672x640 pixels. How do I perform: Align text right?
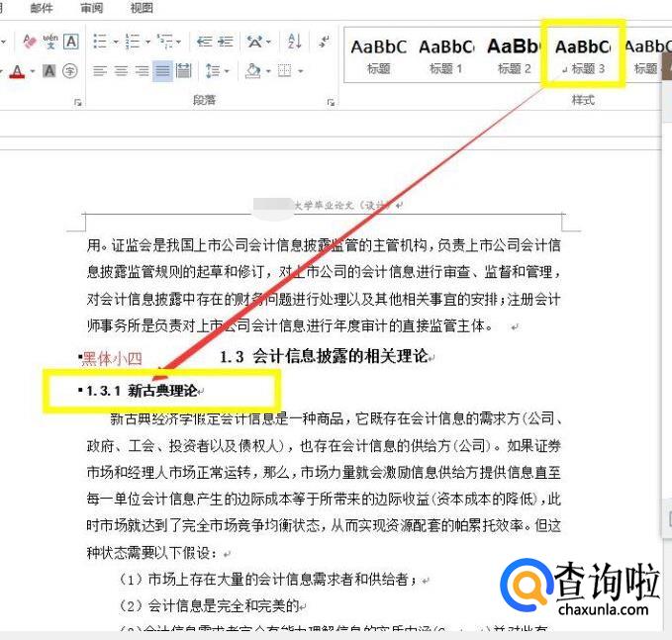pos(142,71)
